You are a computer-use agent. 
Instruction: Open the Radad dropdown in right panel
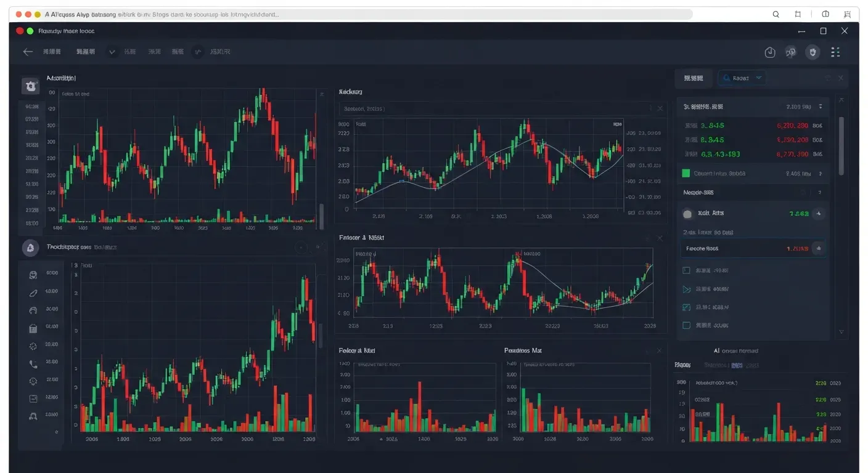pos(742,78)
